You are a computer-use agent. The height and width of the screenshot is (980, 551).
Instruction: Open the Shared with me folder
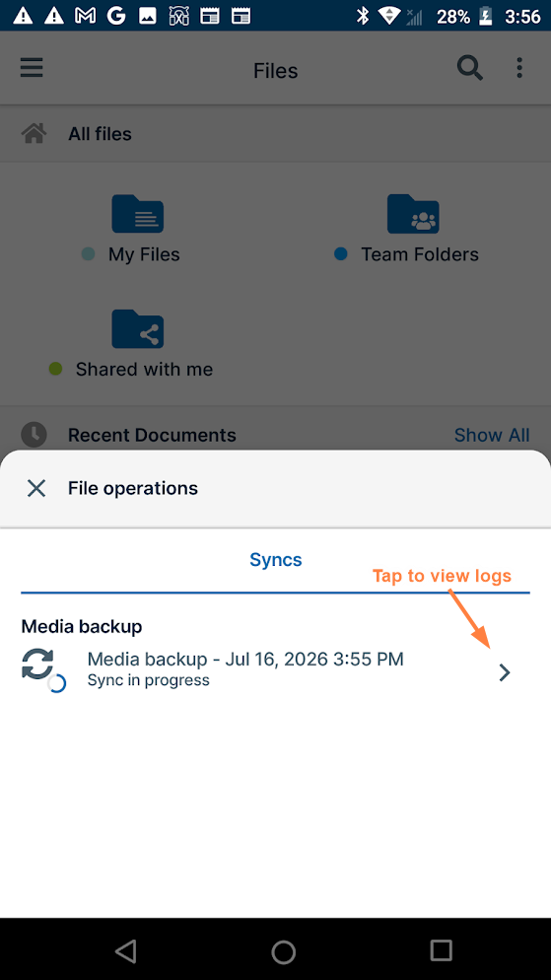coord(137,328)
